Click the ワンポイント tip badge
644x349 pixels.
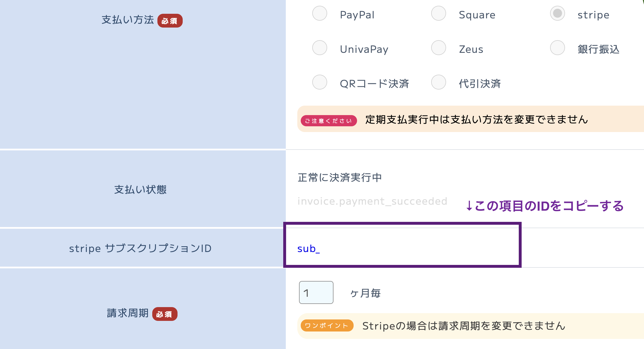(327, 325)
